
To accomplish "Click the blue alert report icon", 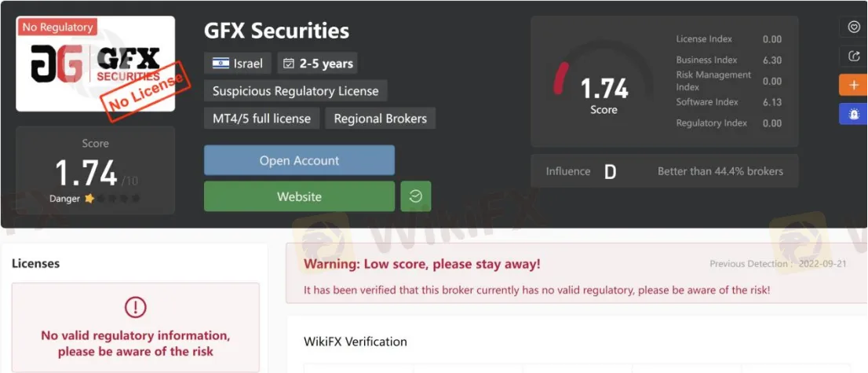I will tap(854, 114).
